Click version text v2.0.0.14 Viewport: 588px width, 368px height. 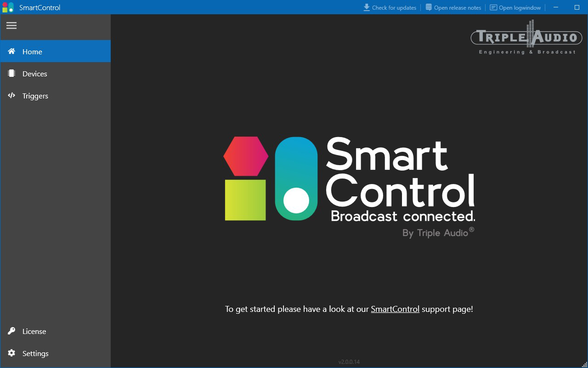pyautogui.click(x=349, y=362)
